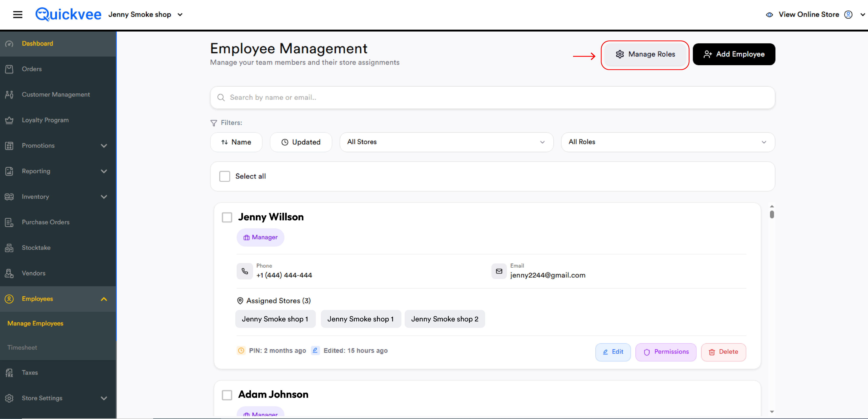
Task: Click the Employees person icon in sidebar
Action: point(9,299)
